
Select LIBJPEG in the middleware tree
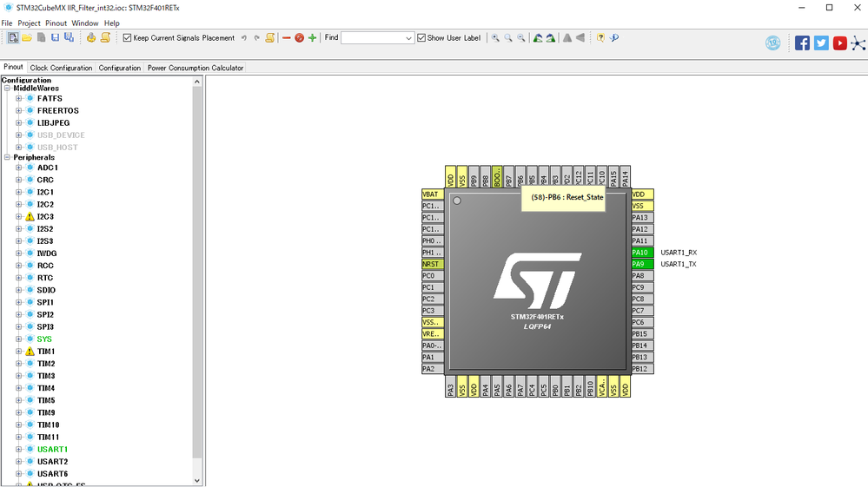pos(54,122)
